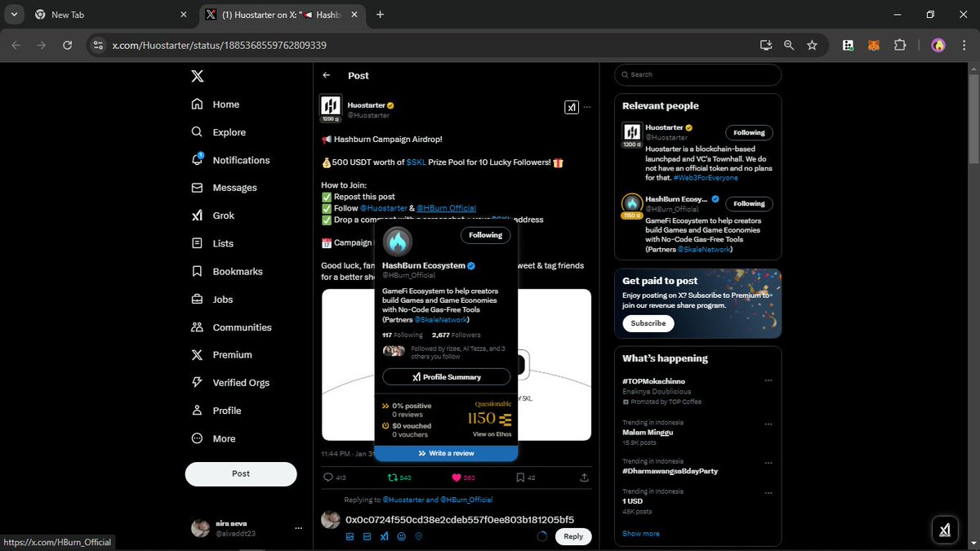This screenshot has width=980, height=551.
Task: Click the GIF icon in reply composer
Action: tap(367, 536)
